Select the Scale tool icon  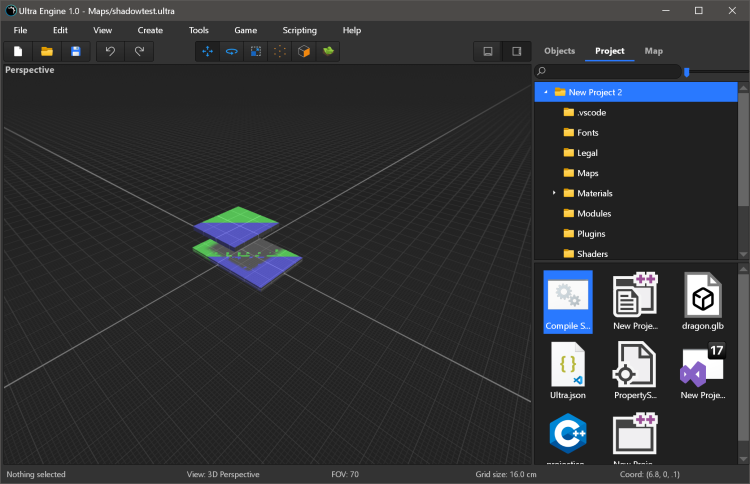(256, 51)
